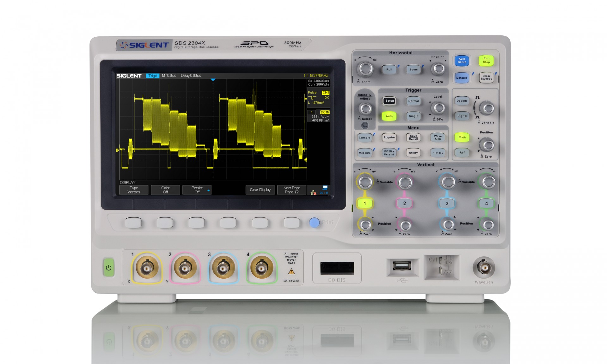Click channel 1 vertical scale knob
The image size is (607, 364).
(365, 182)
